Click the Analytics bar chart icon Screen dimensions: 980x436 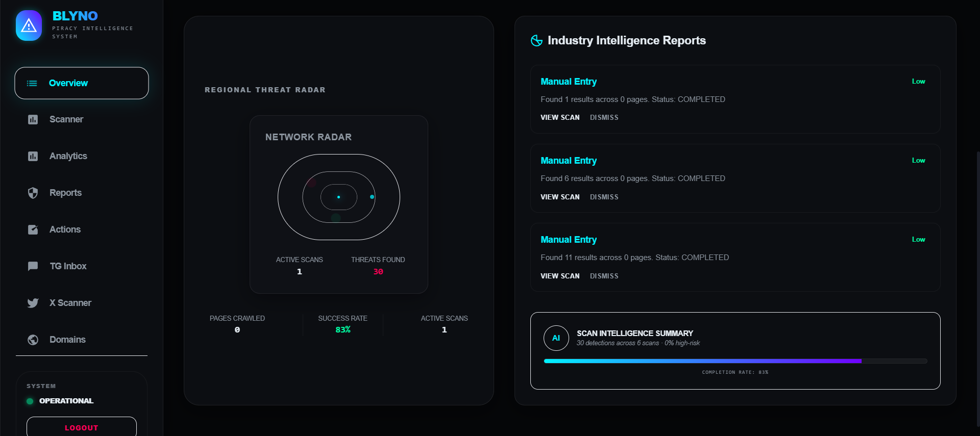[x=33, y=156]
